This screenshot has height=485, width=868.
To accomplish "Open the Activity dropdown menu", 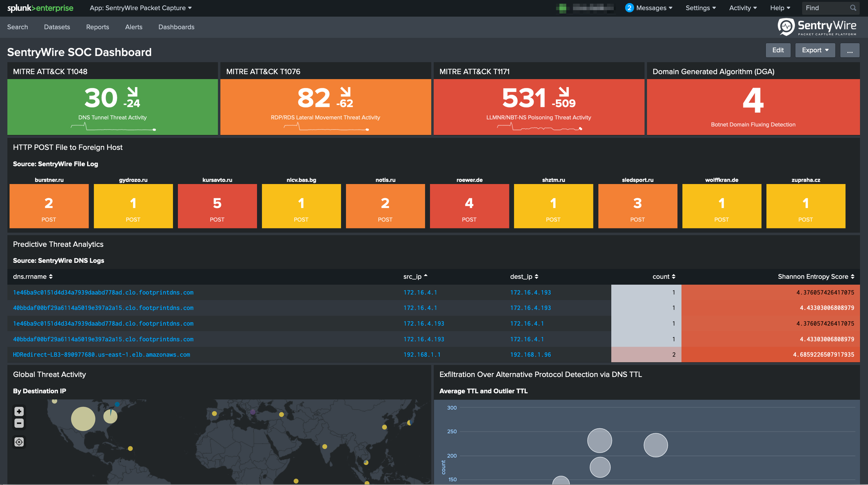I will tap(743, 8).
